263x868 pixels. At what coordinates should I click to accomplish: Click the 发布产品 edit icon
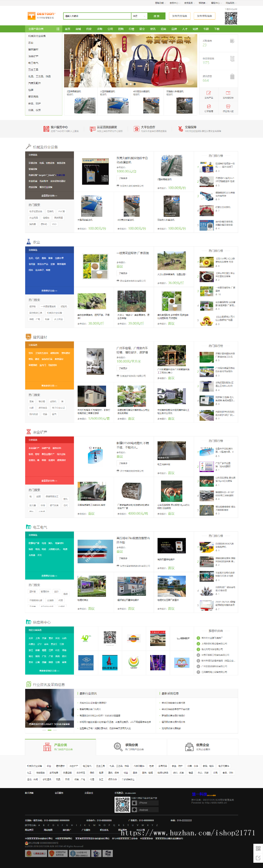(x=209, y=93)
